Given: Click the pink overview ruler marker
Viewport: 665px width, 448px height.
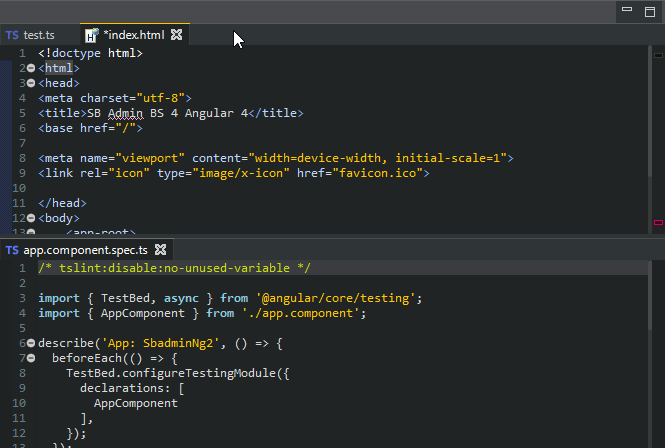Looking at the screenshot, I should pos(658,222).
